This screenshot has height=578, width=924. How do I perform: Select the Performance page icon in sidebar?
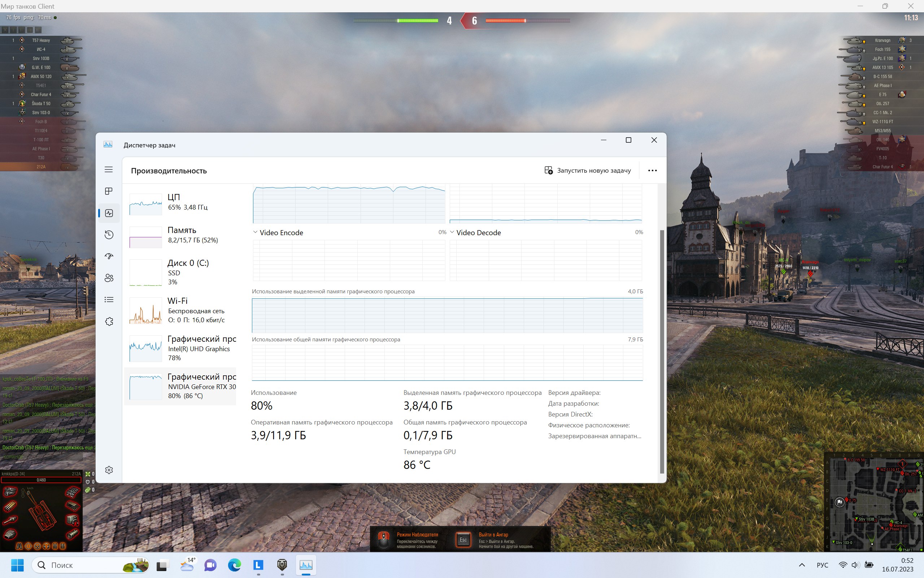[109, 213]
